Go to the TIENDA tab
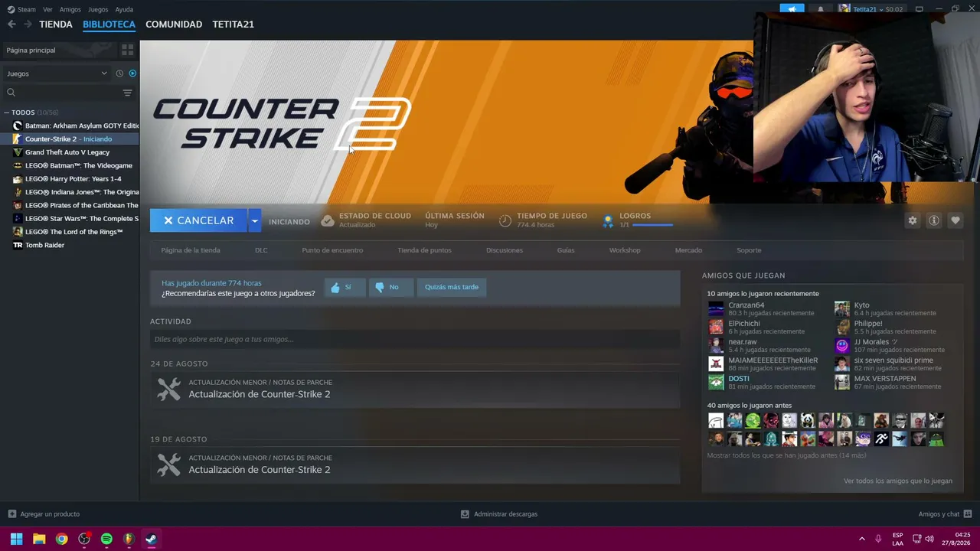 pos(56,24)
